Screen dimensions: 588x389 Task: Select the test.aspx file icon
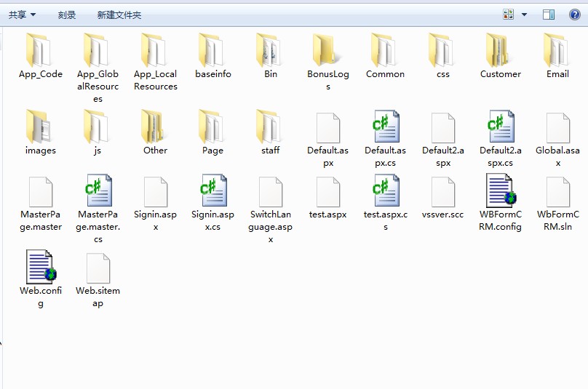pyautogui.click(x=328, y=192)
